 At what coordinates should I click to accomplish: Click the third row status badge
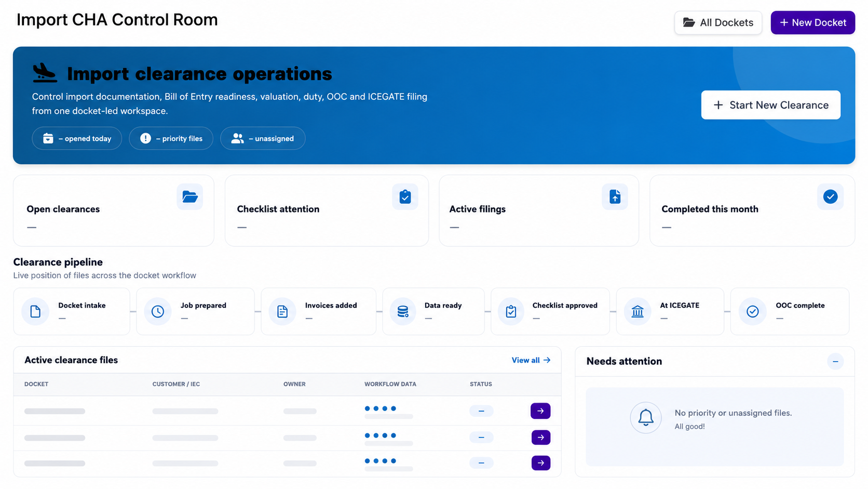click(481, 463)
